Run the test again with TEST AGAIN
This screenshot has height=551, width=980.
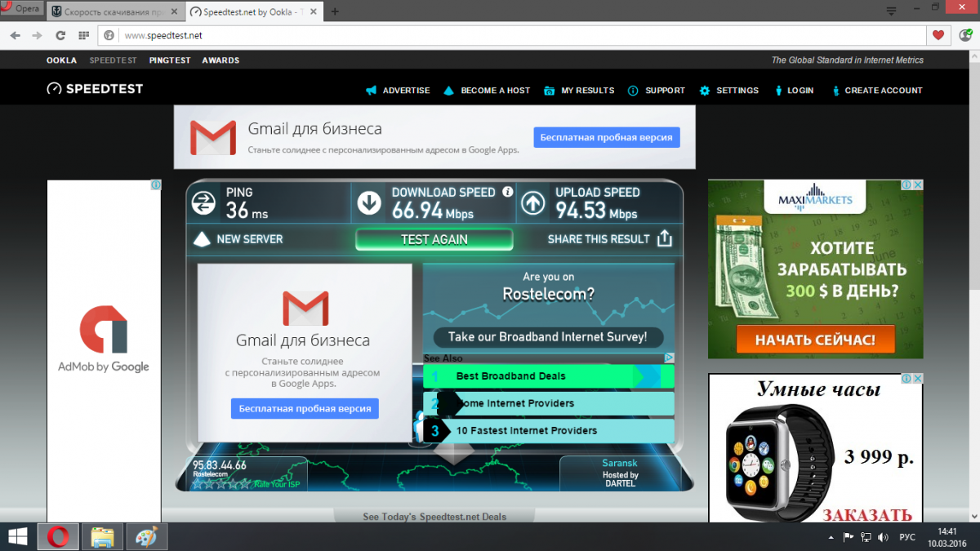coord(434,239)
